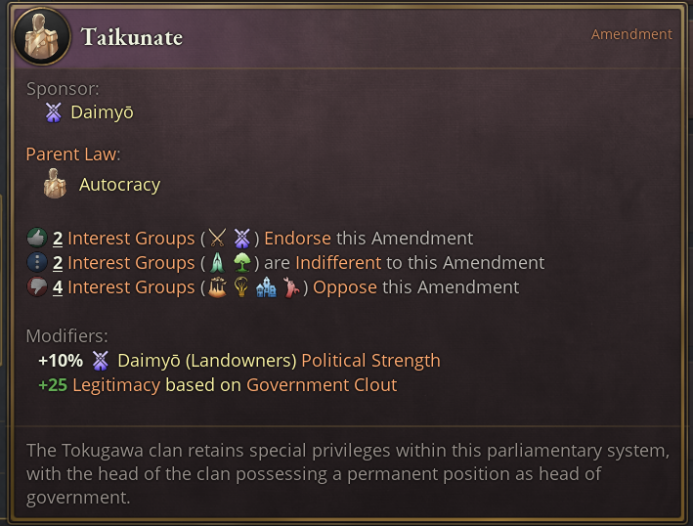The height and width of the screenshot is (526, 693).
Task: Click the orange Endorse keyword
Action: (x=298, y=238)
